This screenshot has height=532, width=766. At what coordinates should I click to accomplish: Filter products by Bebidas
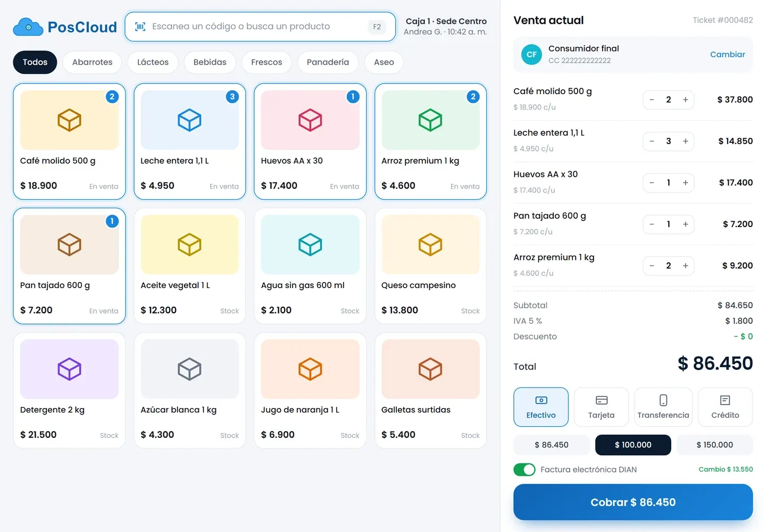click(x=210, y=62)
